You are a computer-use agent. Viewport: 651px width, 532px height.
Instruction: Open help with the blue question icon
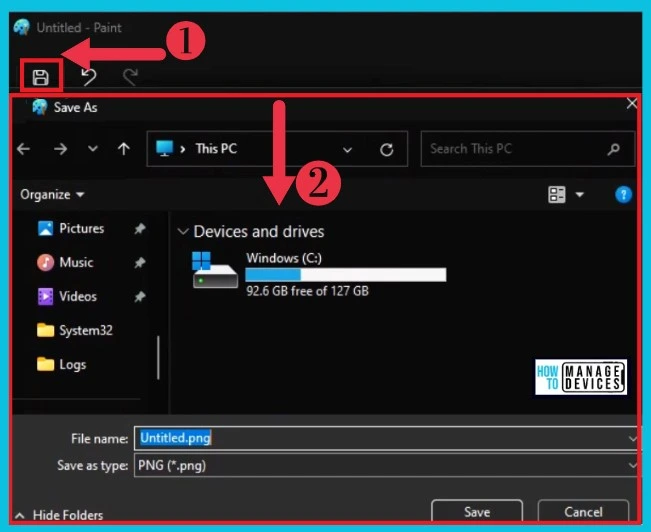(x=624, y=194)
